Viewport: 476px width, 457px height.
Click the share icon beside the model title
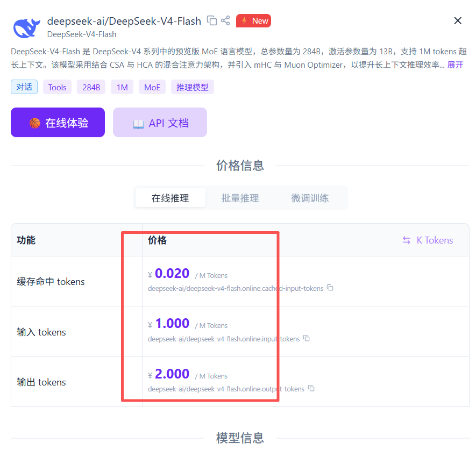tap(225, 20)
